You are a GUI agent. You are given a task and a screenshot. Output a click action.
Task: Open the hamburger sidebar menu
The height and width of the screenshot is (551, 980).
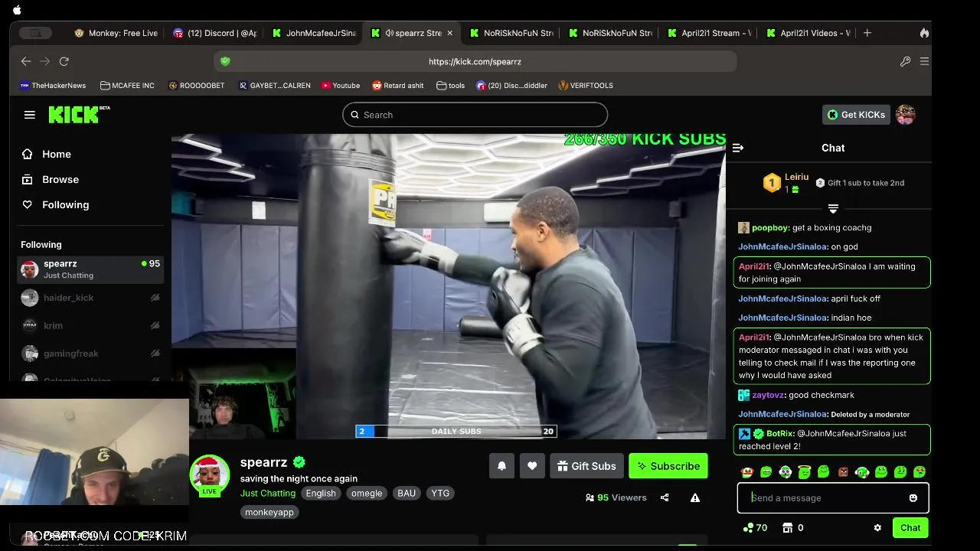coord(30,115)
